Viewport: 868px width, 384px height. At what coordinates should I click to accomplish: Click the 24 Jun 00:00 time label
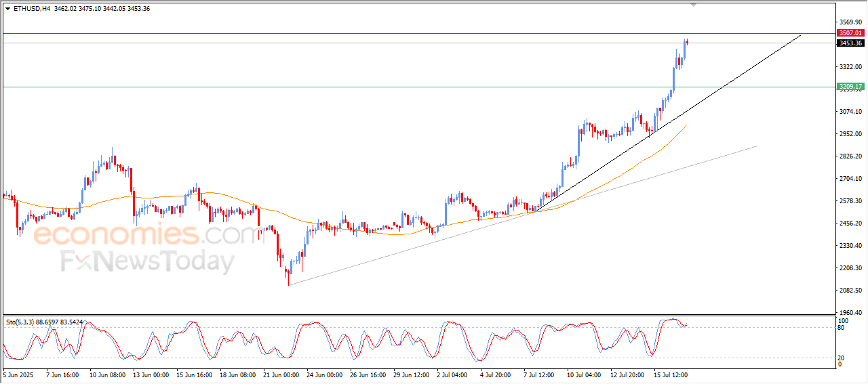324,374
